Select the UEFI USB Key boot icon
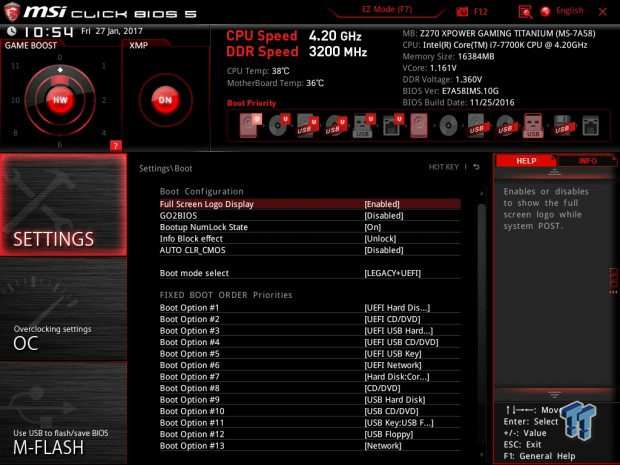The height and width of the screenshot is (465, 620). pos(363,126)
